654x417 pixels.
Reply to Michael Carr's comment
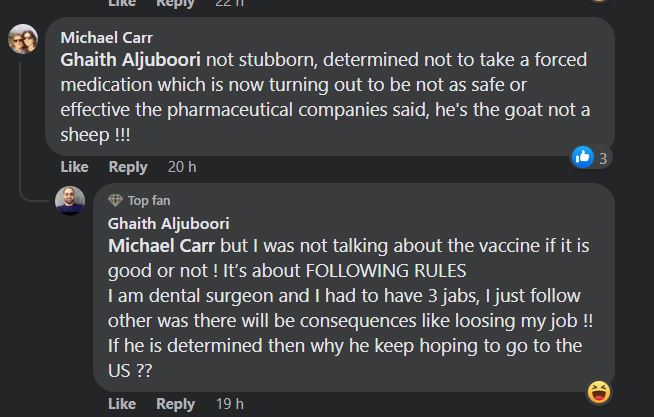pyautogui.click(x=128, y=167)
